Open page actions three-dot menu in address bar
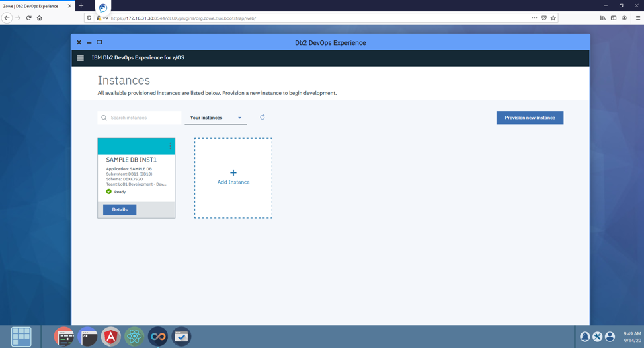The width and height of the screenshot is (644, 348). click(534, 18)
